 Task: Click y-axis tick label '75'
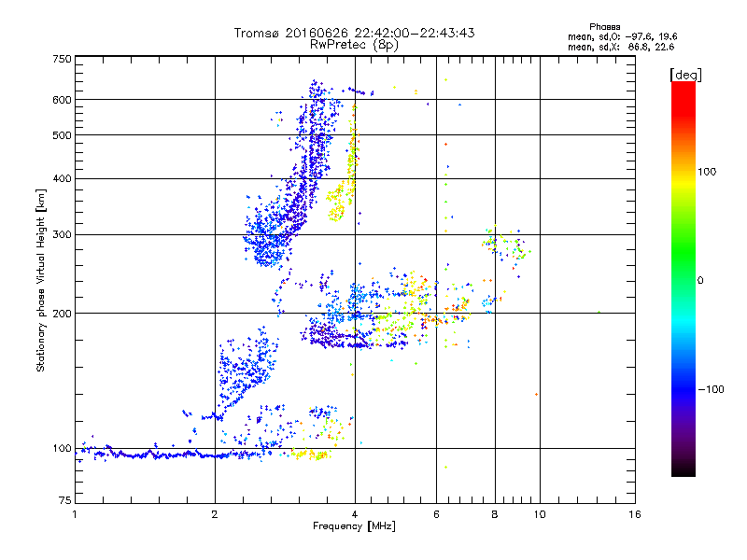point(65,500)
